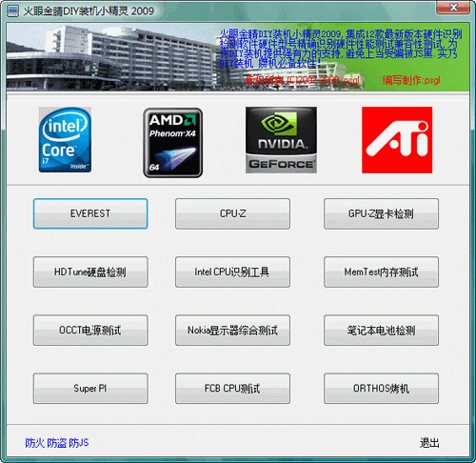Launch the EVEREST tool
This screenshot has width=476, height=463.
[90, 213]
